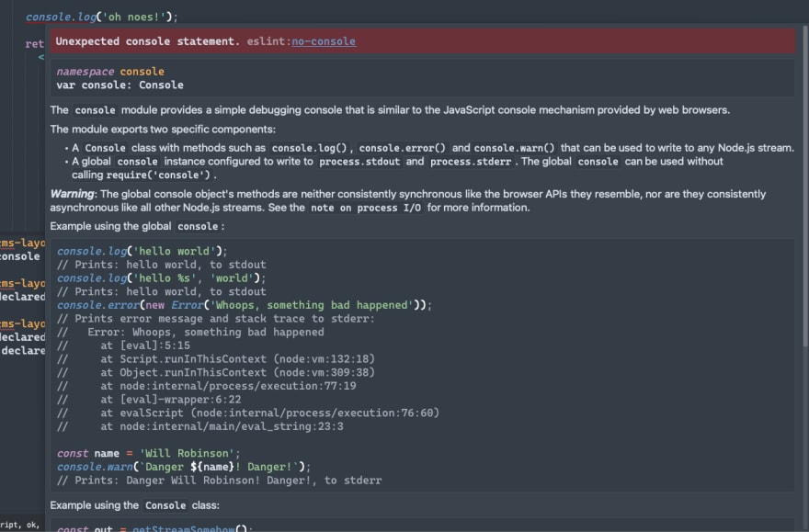Viewport: 809px width, 532px height.
Task: Click 'process.stderr' inline code
Action: [471, 162]
